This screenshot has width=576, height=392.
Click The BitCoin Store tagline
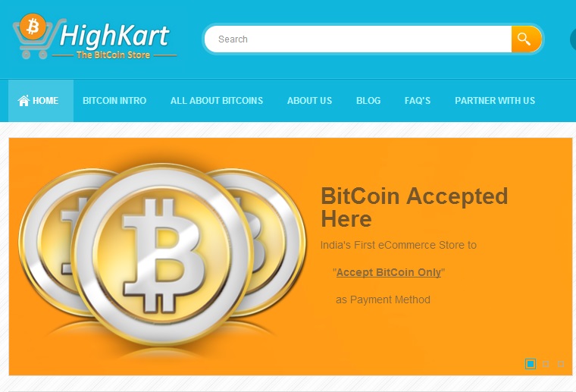point(113,55)
